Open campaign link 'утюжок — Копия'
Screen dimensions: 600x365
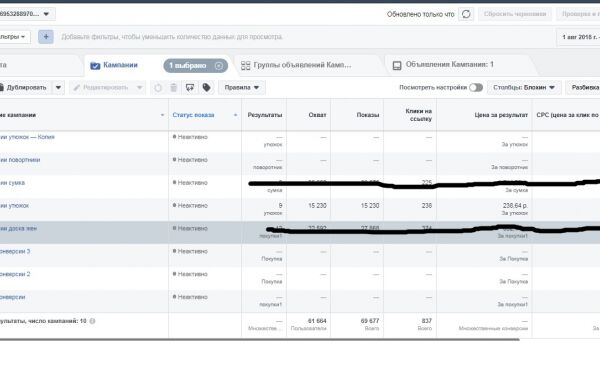point(27,137)
